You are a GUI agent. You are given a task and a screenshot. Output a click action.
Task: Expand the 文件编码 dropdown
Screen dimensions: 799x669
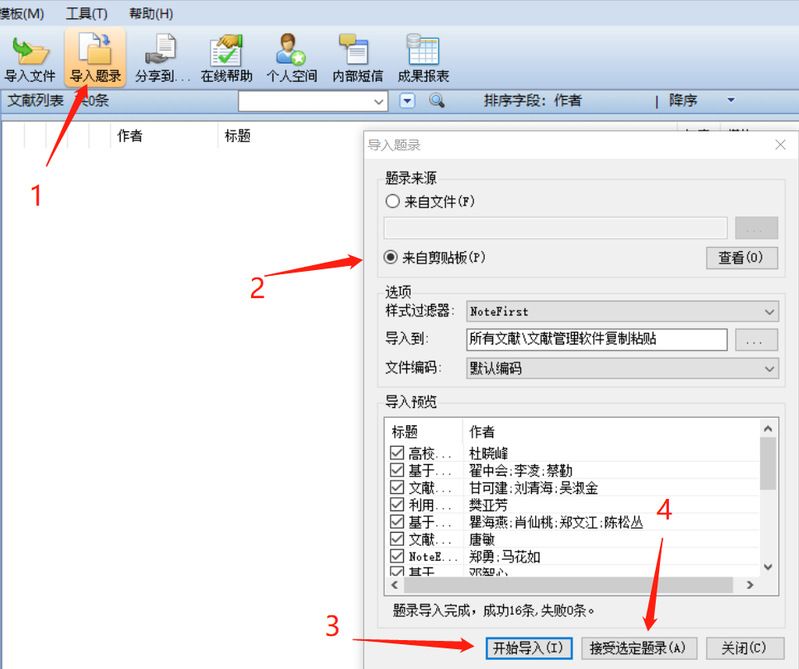point(767,368)
